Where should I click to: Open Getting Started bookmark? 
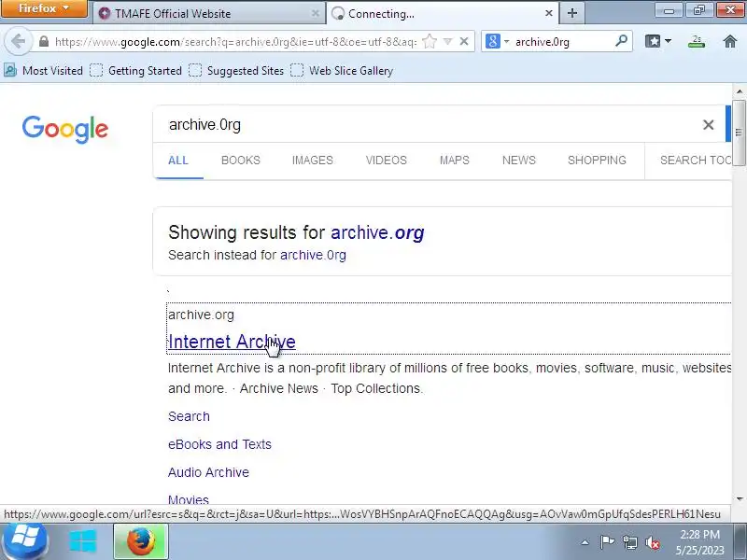(x=136, y=71)
